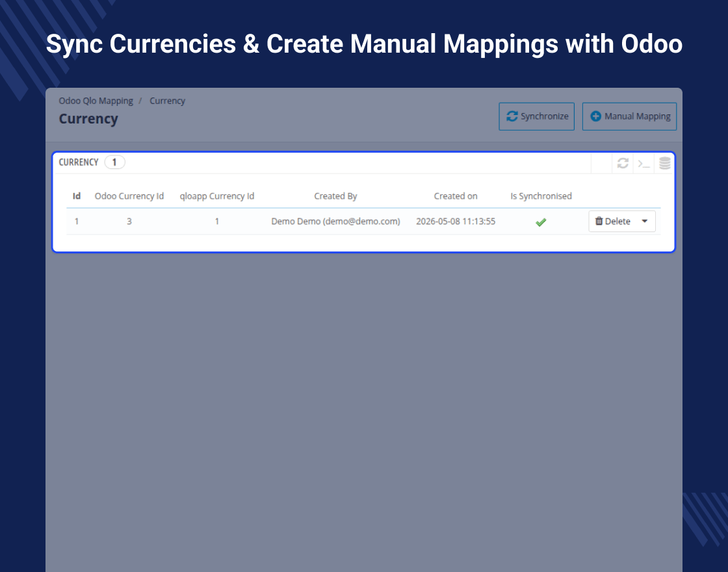Screen dimensions: 728x572
Task: Select the Currency breadcrumb item
Action: point(167,101)
